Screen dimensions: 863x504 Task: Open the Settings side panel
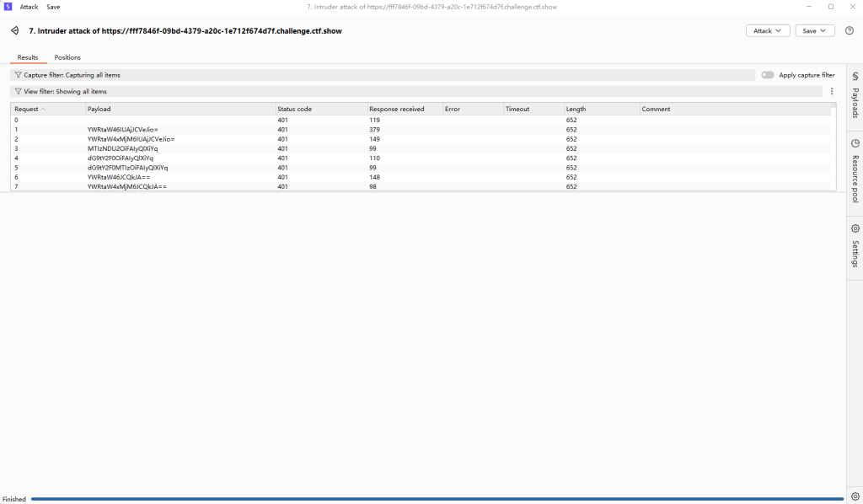pyautogui.click(x=855, y=246)
